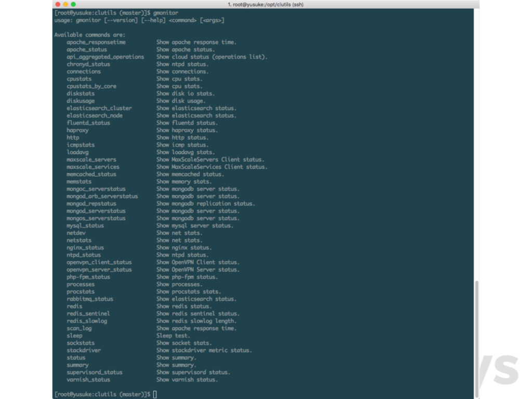Click 'diskusage' command name

click(81, 101)
